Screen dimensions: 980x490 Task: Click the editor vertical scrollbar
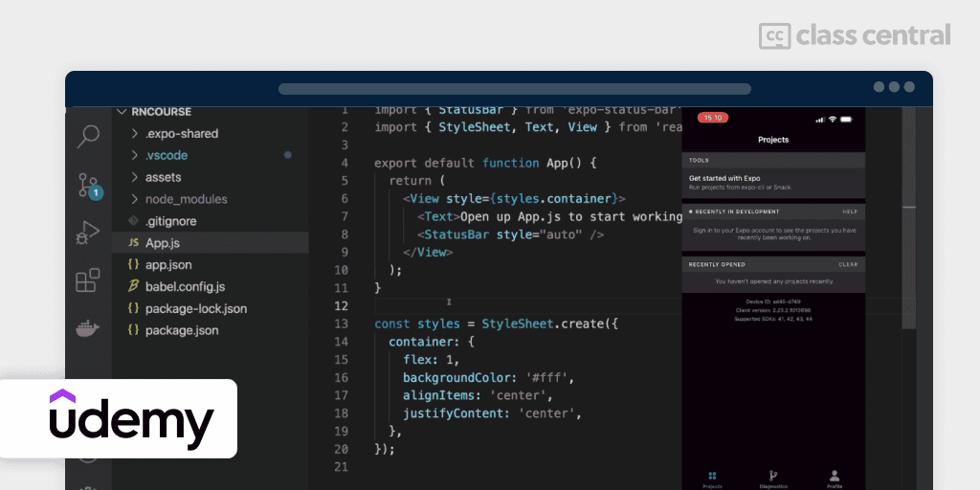(x=909, y=217)
